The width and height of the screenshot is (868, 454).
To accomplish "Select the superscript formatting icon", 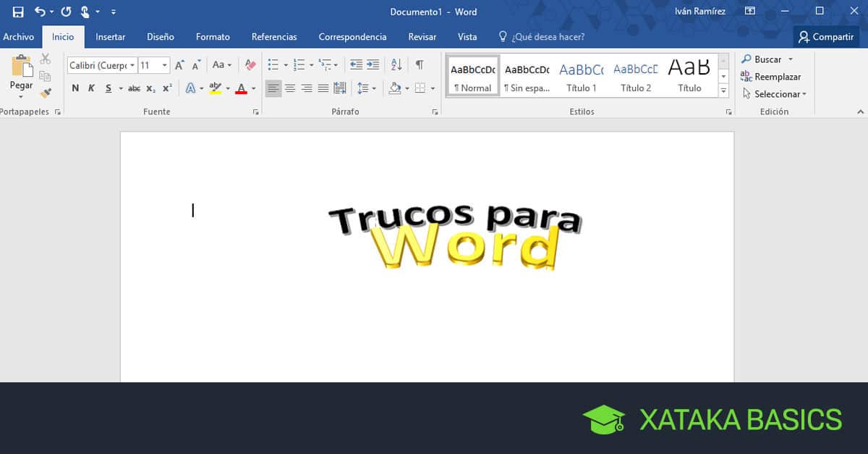I will click(x=166, y=88).
